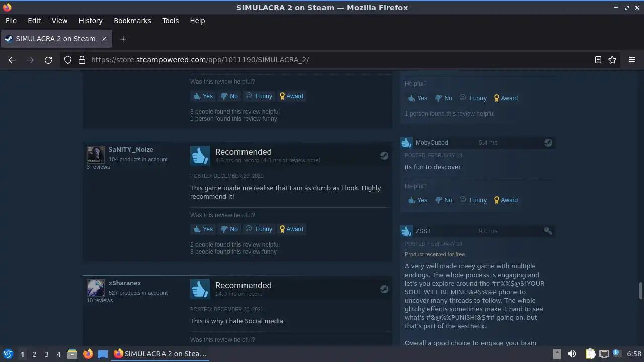Vote No on SaNiTY_Noize's review
The height and width of the screenshot is (362, 644).
(229, 229)
